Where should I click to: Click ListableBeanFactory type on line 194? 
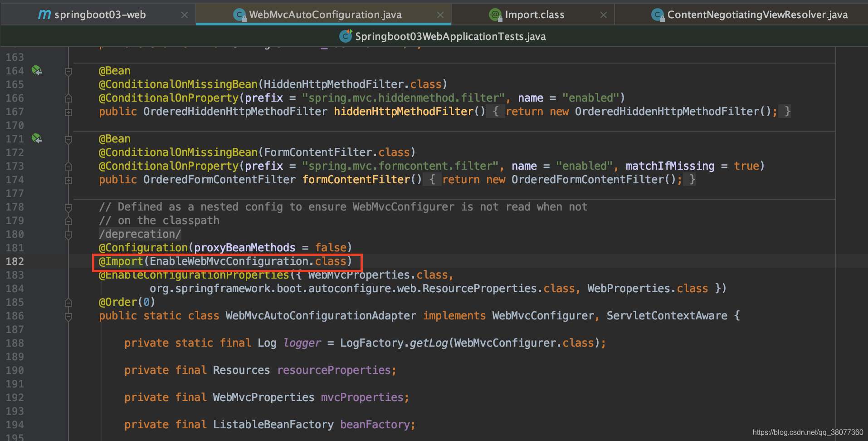coord(273,424)
